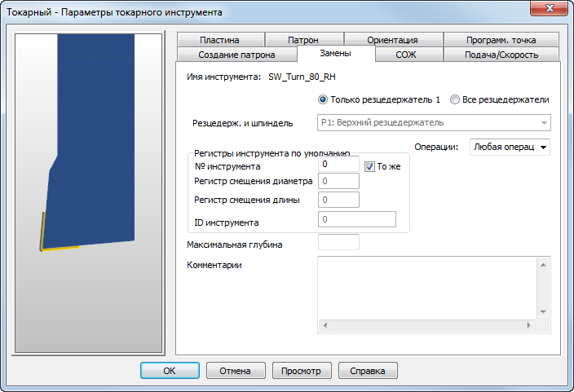Focus the Регистр смещения диаметра field

338,181
